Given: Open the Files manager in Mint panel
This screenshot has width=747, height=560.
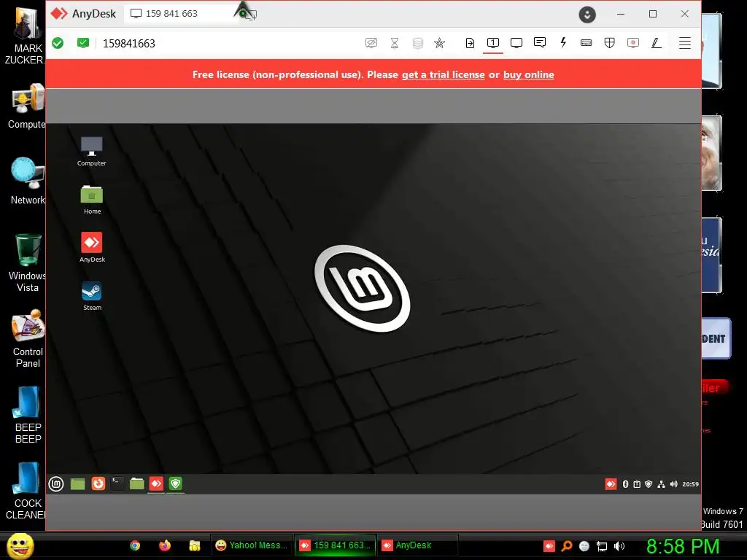Looking at the screenshot, I should (136, 484).
